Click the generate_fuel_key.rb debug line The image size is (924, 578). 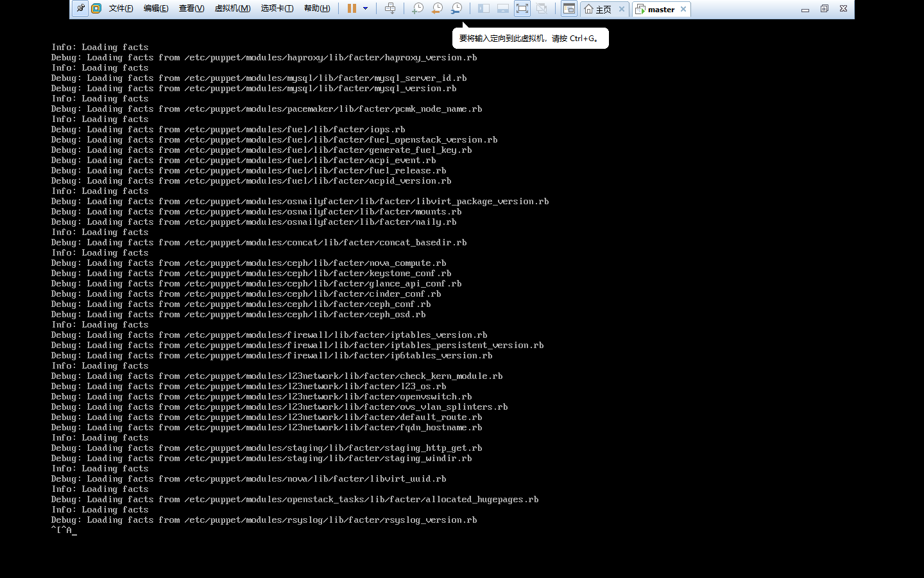coord(262,150)
